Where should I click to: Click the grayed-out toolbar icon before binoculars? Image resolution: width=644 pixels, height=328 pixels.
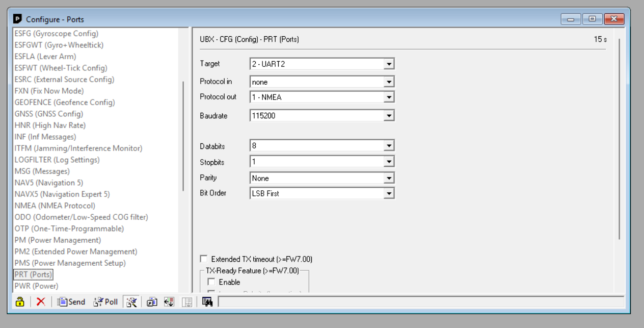[187, 302]
